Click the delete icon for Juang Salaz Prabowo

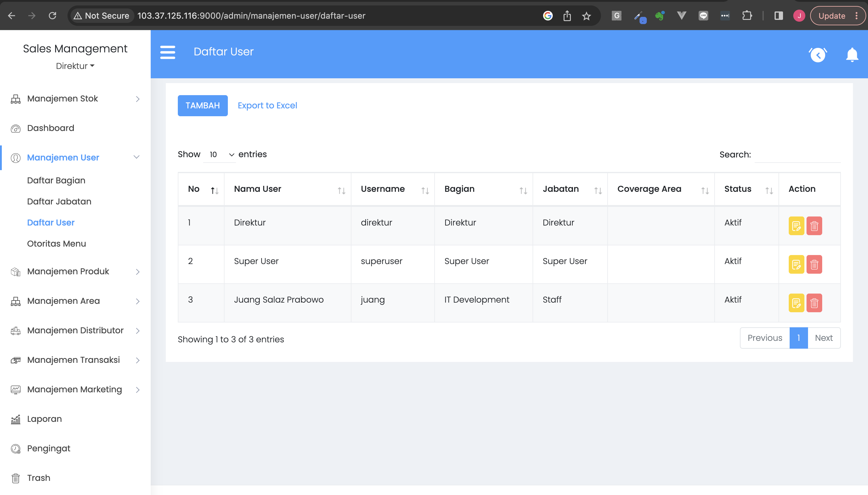(815, 303)
